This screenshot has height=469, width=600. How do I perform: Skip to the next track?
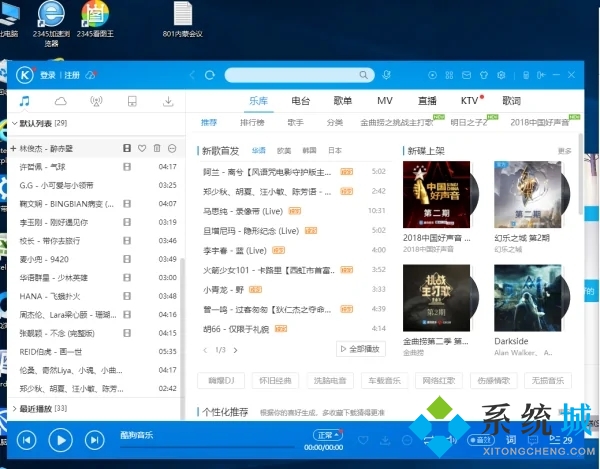94,439
